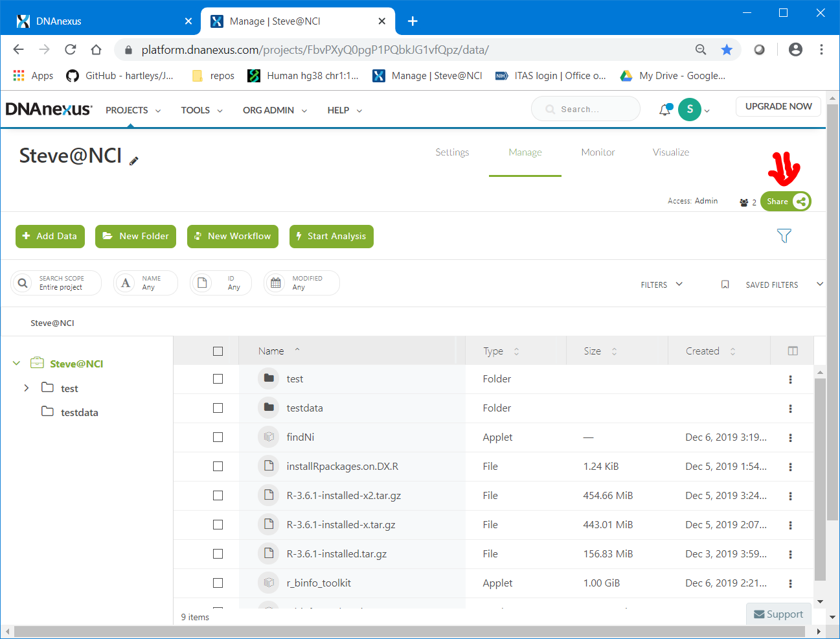Select the checkbox for testdata folder
This screenshot has height=639, width=840.
coord(218,408)
